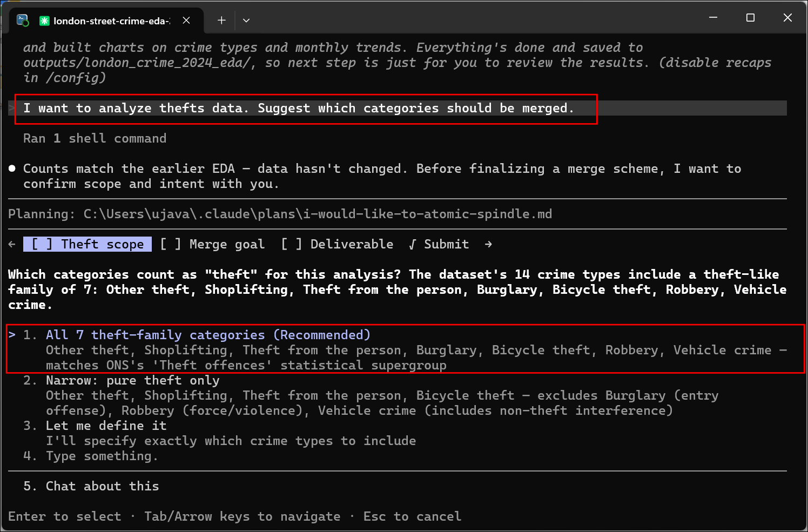Click the Submit step
This screenshot has width=808, height=532.
click(x=439, y=244)
